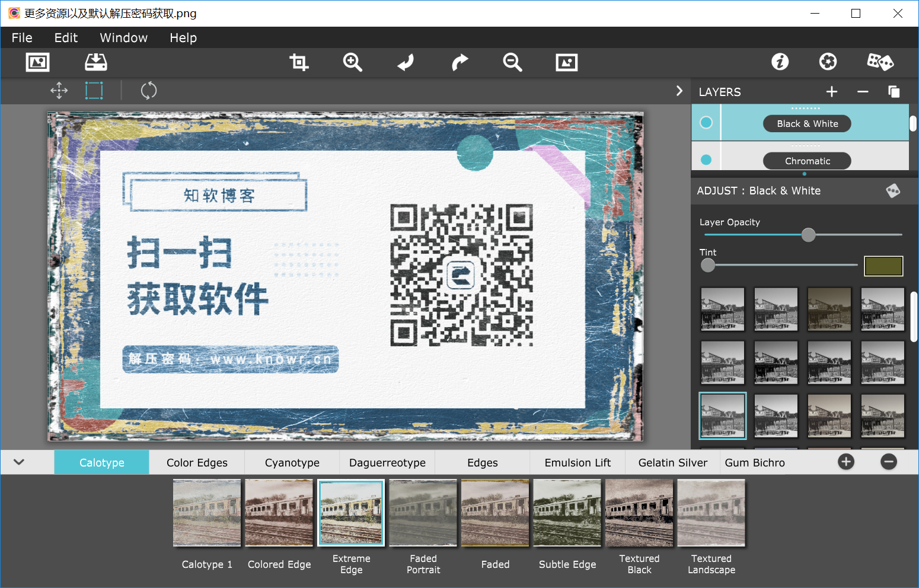Apply the Calotype 1 preset thumbnail

coord(207,513)
